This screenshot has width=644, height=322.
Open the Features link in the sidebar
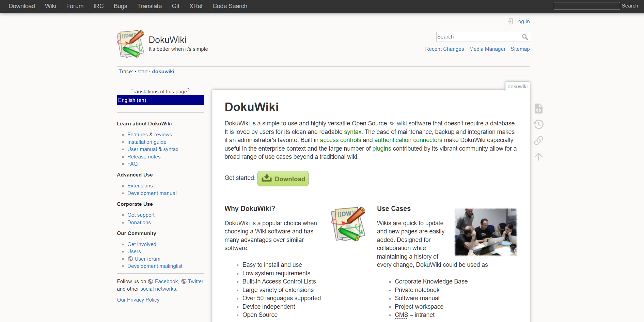[x=138, y=135]
